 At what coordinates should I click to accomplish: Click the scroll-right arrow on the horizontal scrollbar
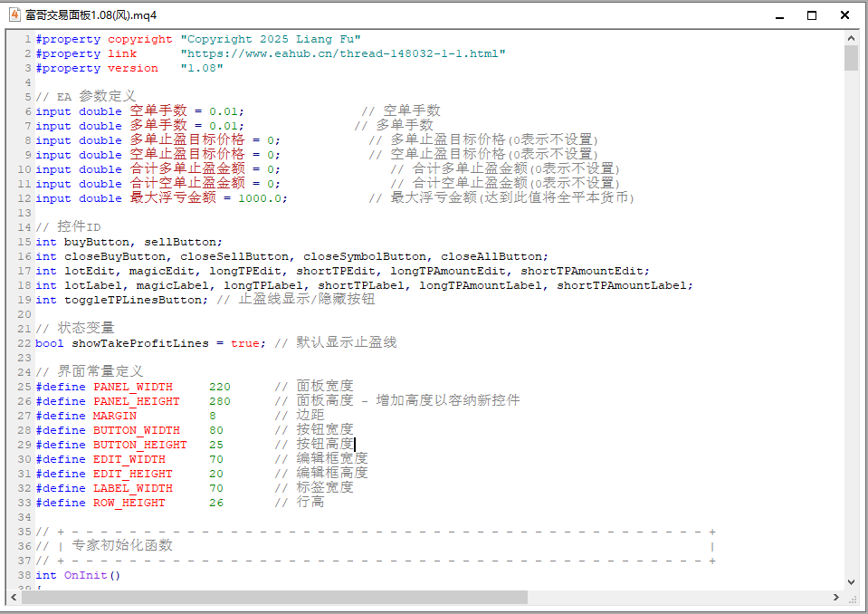[836, 598]
